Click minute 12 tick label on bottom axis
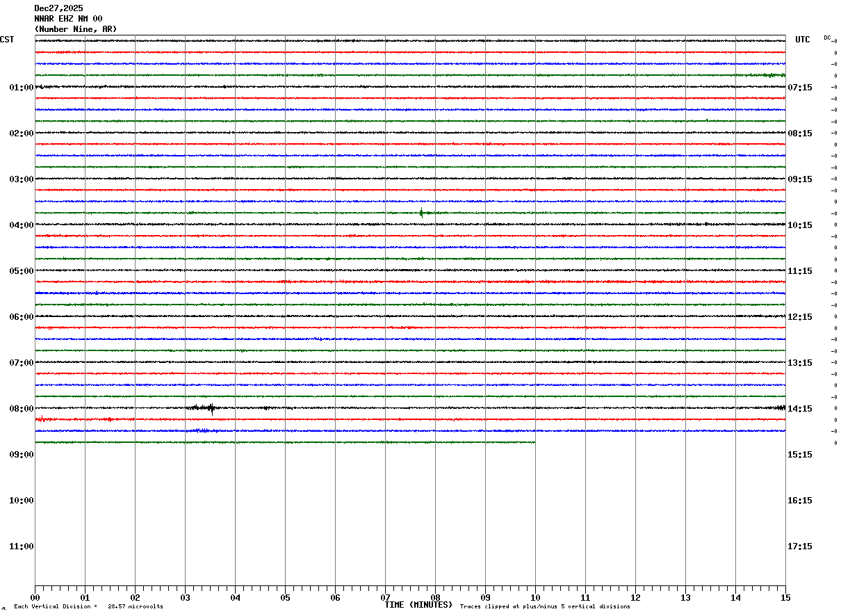Screen dimensions: 841x616 point(635,598)
